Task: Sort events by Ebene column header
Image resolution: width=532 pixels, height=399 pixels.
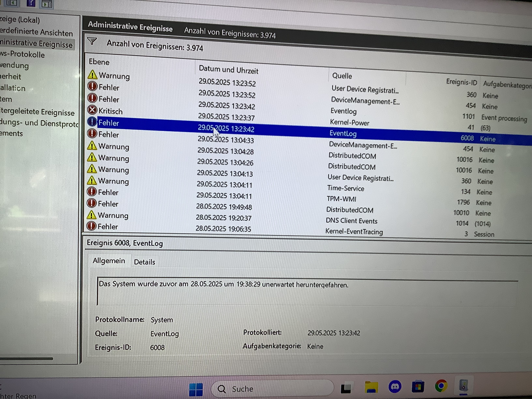Action: (x=99, y=62)
